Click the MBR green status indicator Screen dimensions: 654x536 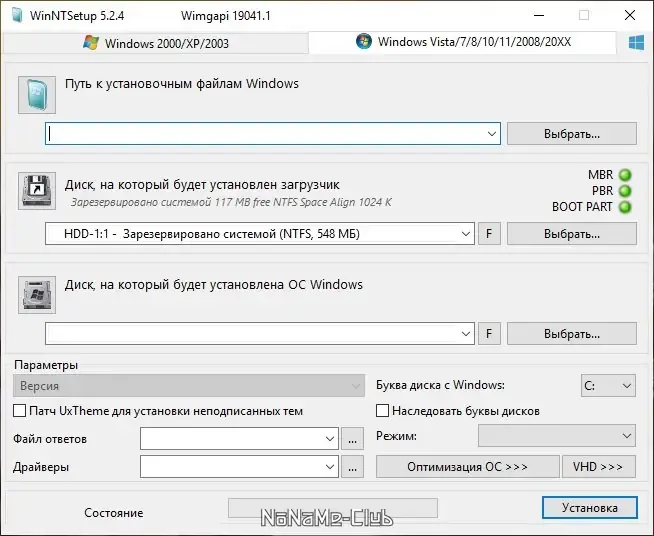point(625,175)
